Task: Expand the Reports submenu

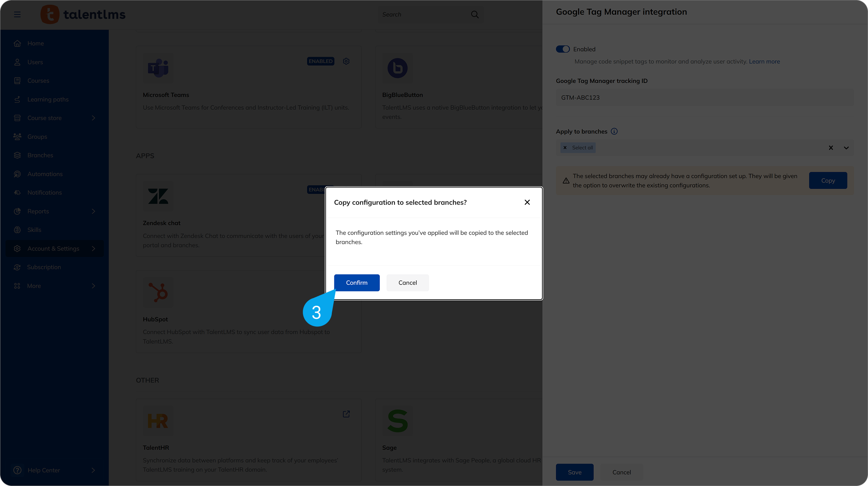Action: pyautogui.click(x=94, y=211)
